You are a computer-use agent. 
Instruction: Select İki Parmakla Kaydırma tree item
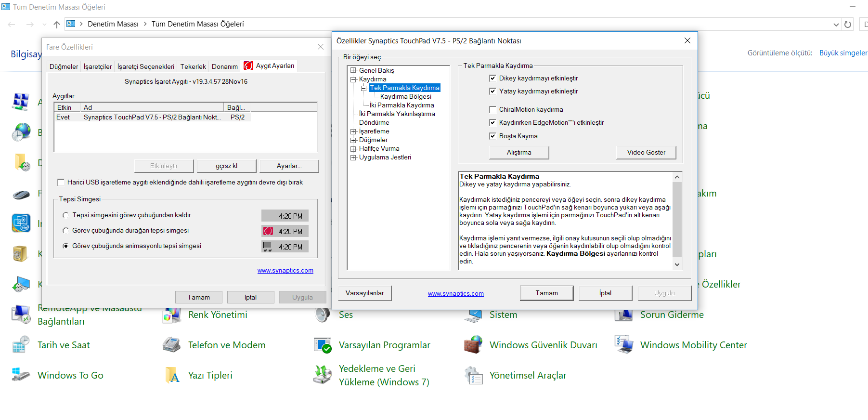[402, 105]
